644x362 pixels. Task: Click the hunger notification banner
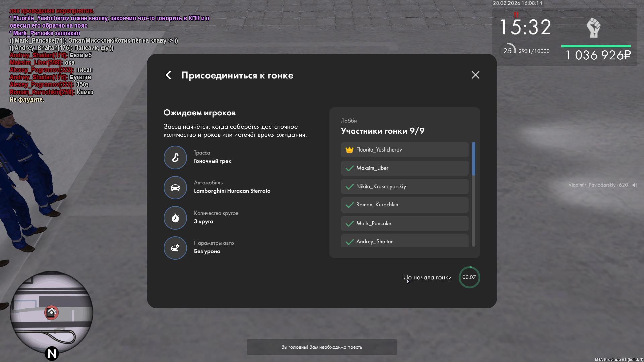322,347
